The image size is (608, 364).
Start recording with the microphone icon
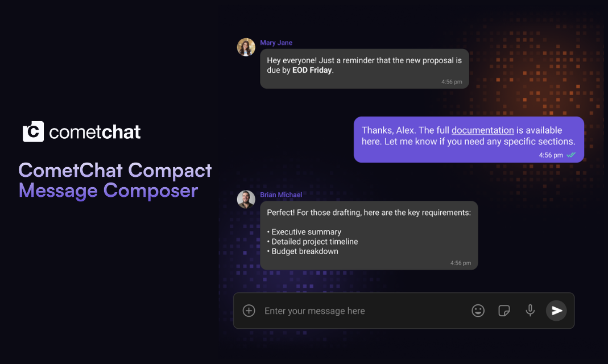click(530, 311)
